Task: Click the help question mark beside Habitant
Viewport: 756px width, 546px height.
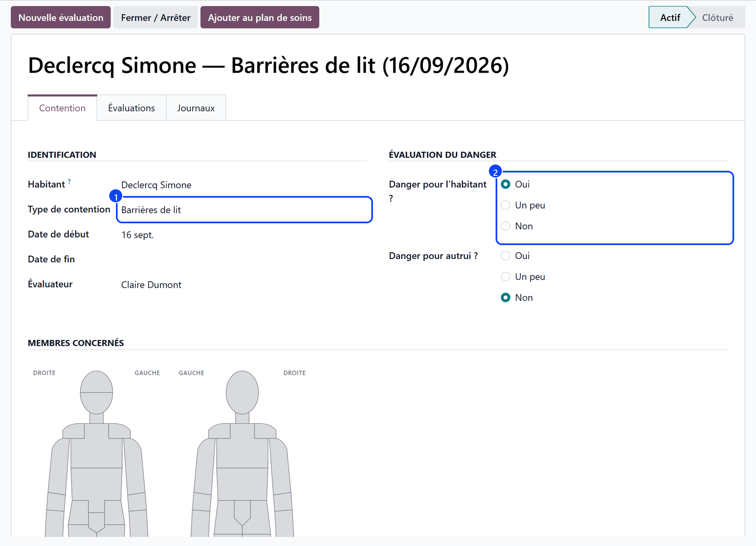Action: (69, 181)
